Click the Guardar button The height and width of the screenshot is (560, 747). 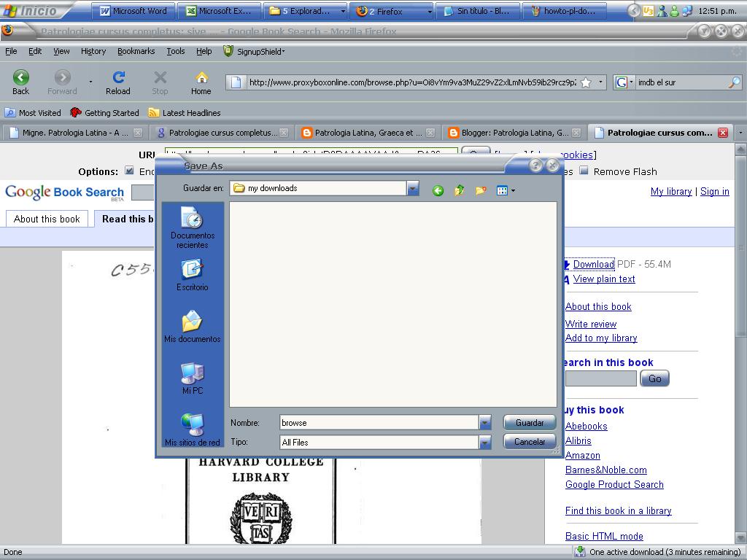pyautogui.click(x=530, y=422)
